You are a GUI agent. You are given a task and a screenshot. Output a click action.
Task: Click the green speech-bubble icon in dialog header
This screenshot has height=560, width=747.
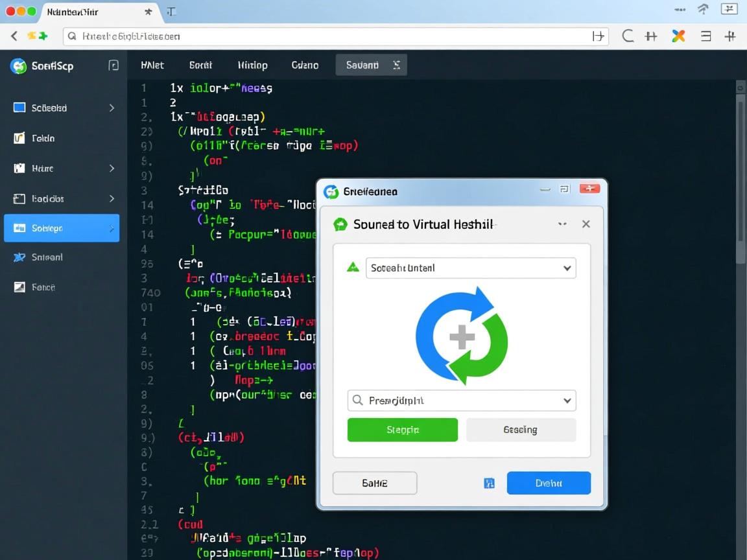[x=340, y=224]
